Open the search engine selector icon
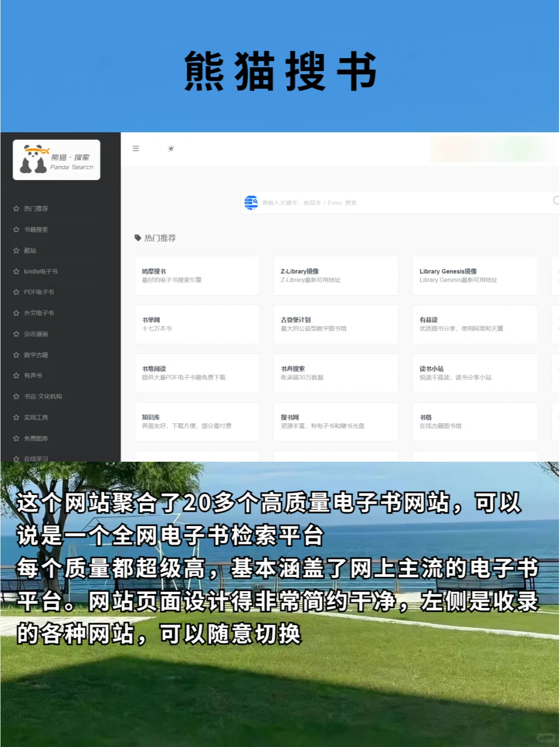Screen dimensions: 560x747 [x=251, y=202]
